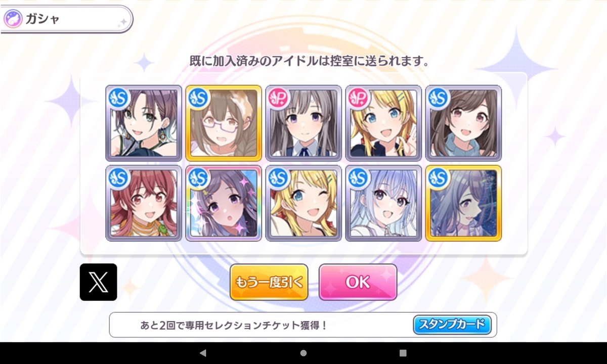
Task: Click the orange もう一度引く button
Action: point(269,282)
